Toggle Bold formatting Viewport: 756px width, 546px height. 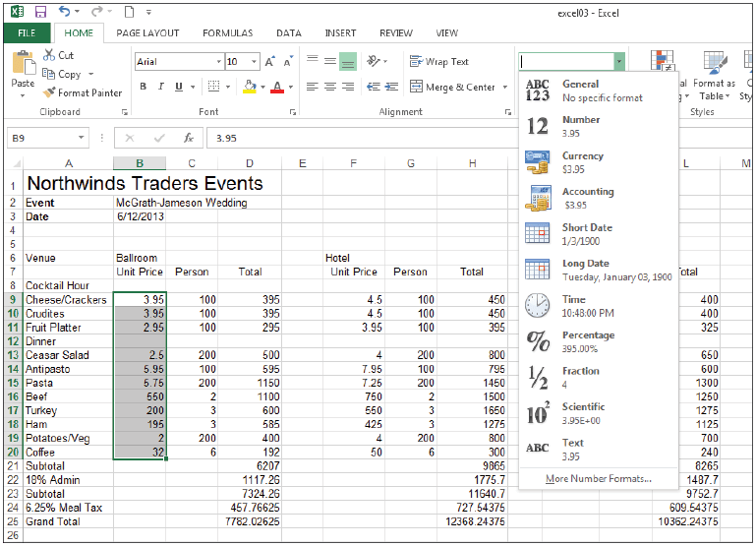(x=144, y=87)
